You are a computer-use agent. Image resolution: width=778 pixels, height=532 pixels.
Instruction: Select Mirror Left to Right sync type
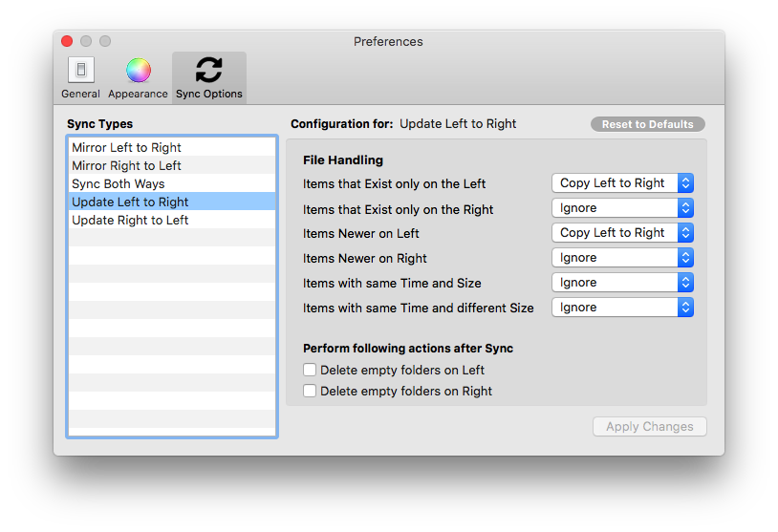[126, 148]
